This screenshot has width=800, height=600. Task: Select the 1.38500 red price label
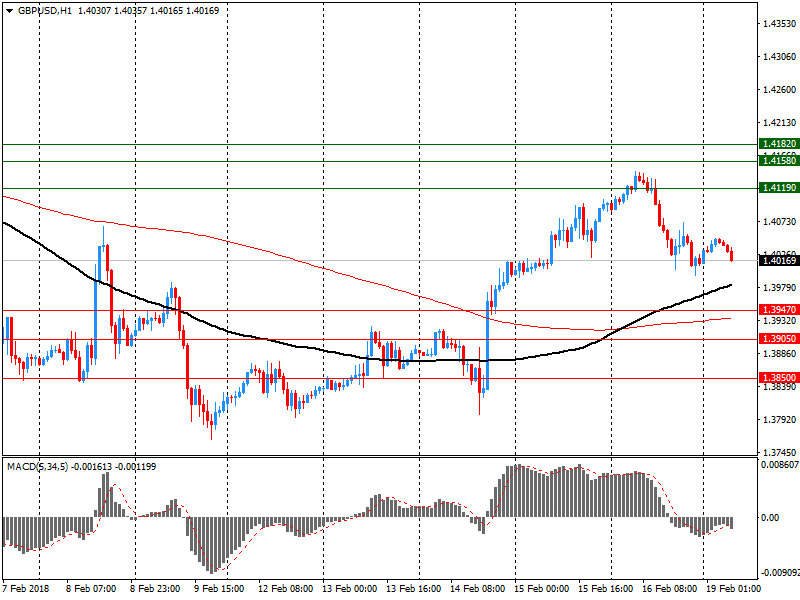(x=779, y=378)
